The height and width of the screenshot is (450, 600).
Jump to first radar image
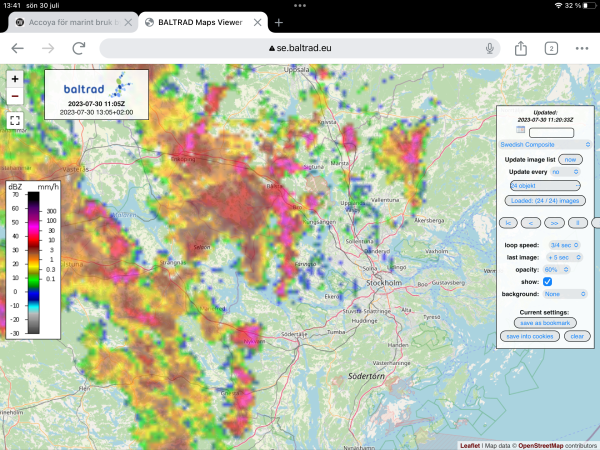508,222
